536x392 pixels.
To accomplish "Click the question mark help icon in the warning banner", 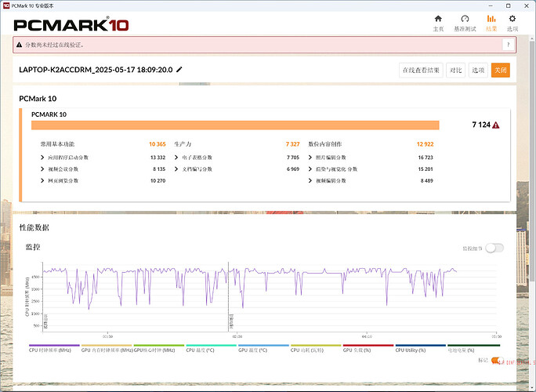I will pos(506,45).
